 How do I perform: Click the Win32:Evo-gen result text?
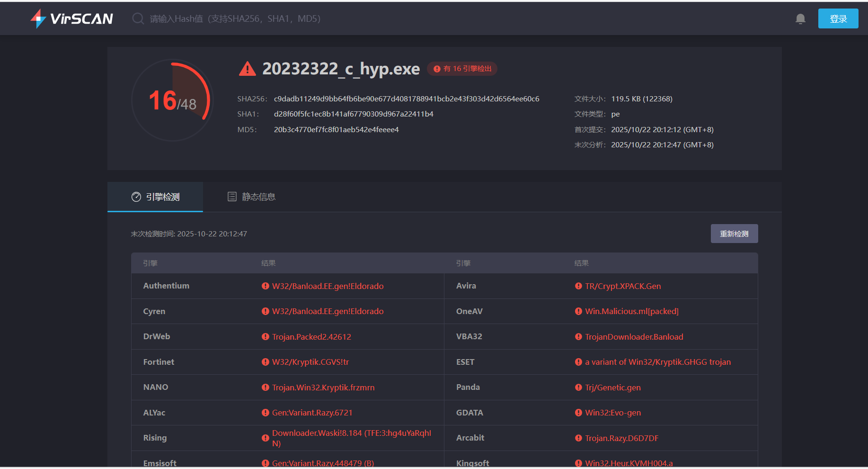(613, 413)
